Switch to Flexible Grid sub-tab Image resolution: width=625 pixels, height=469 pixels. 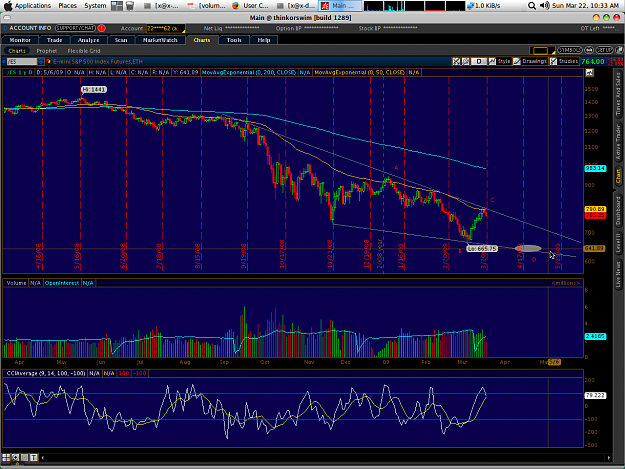(x=84, y=51)
